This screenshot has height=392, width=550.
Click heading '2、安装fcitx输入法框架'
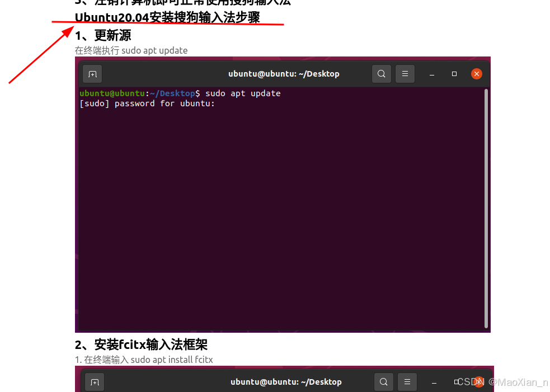(x=141, y=344)
